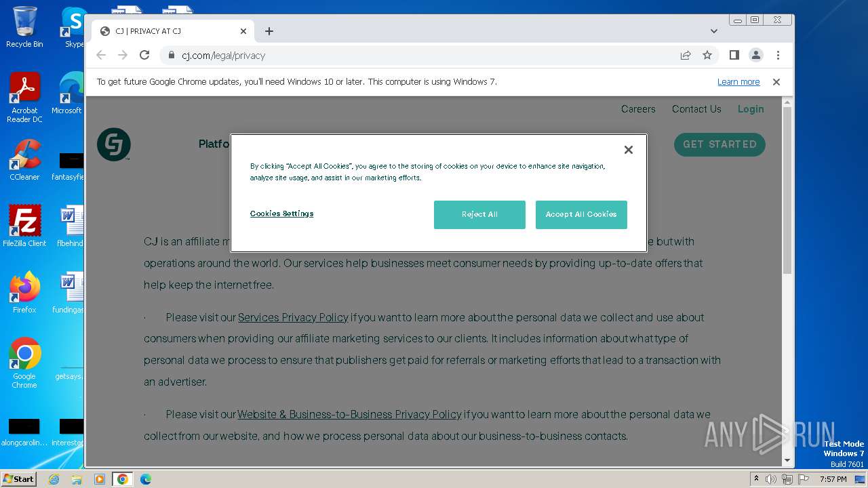View site info via the padlock icon
Screen dimensions: 868x488
point(172,56)
